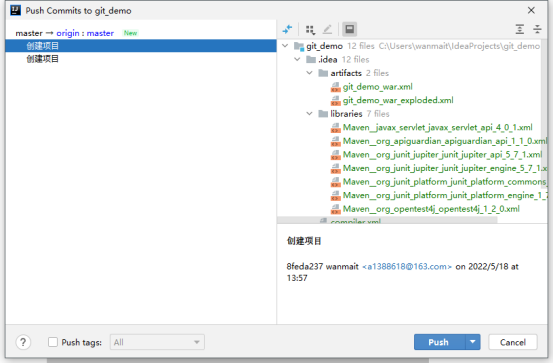Click the opentest4j xml file icon

point(335,209)
